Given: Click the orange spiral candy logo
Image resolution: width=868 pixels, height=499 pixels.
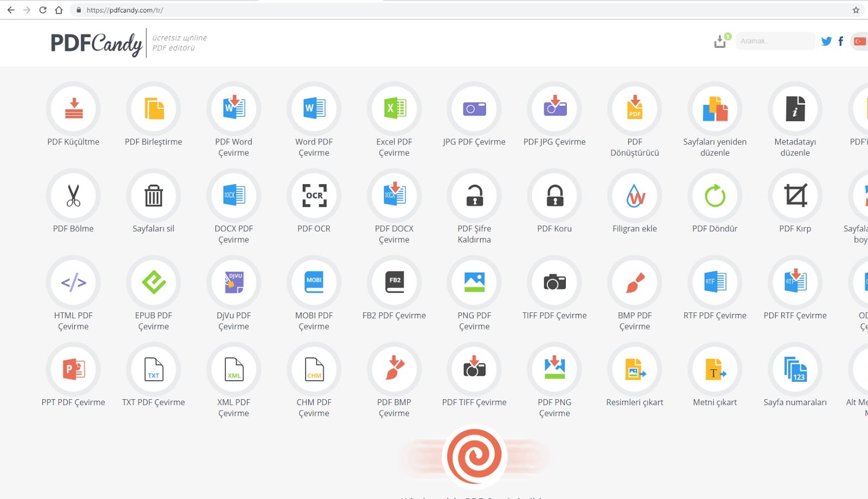Looking at the screenshot, I should pos(475,456).
